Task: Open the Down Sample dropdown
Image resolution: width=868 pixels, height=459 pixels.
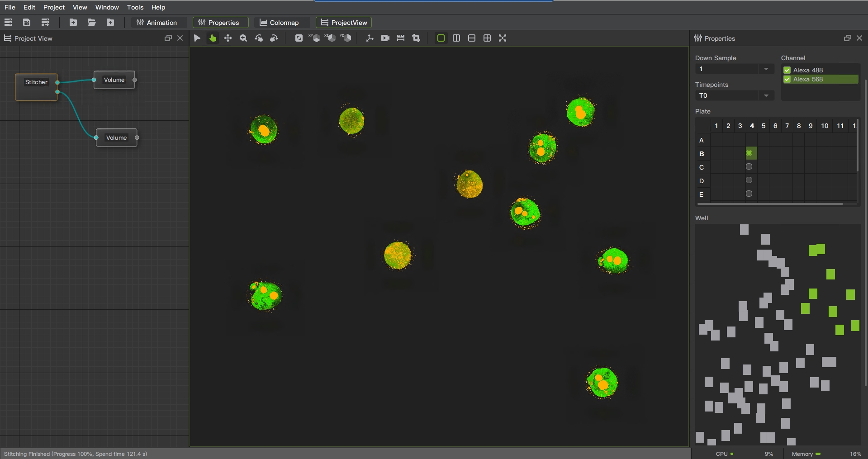Action: coord(735,69)
